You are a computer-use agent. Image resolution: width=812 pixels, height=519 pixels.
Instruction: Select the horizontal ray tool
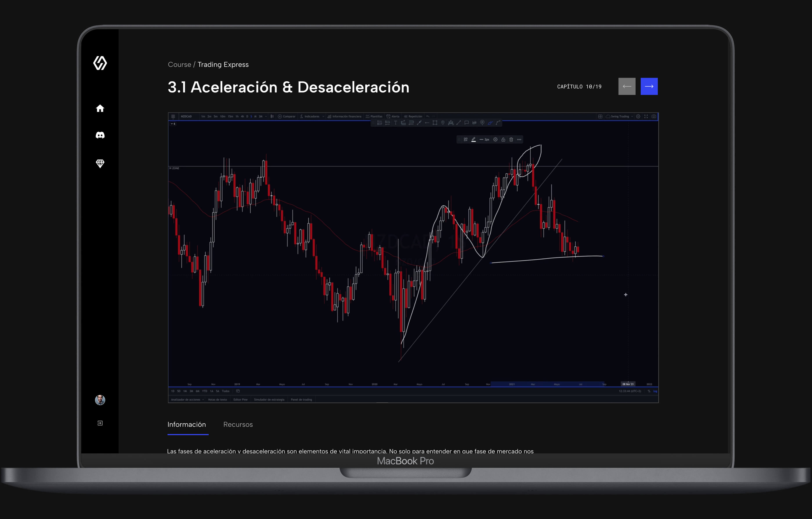[x=427, y=123]
